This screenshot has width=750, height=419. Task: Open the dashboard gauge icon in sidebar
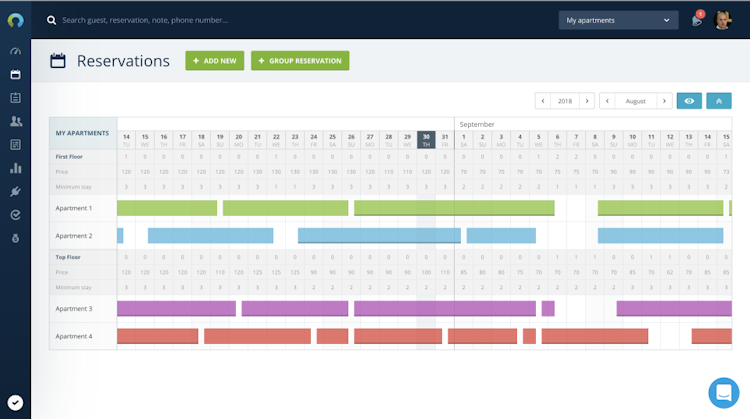point(15,51)
